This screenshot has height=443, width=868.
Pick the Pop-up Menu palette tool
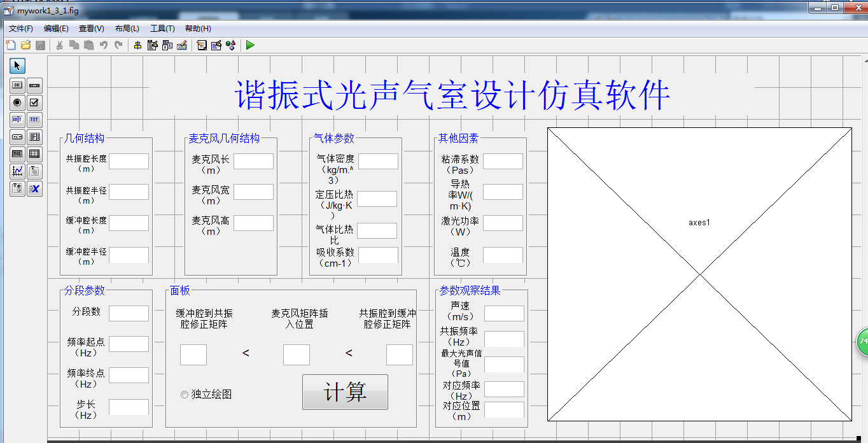[x=17, y=136]
